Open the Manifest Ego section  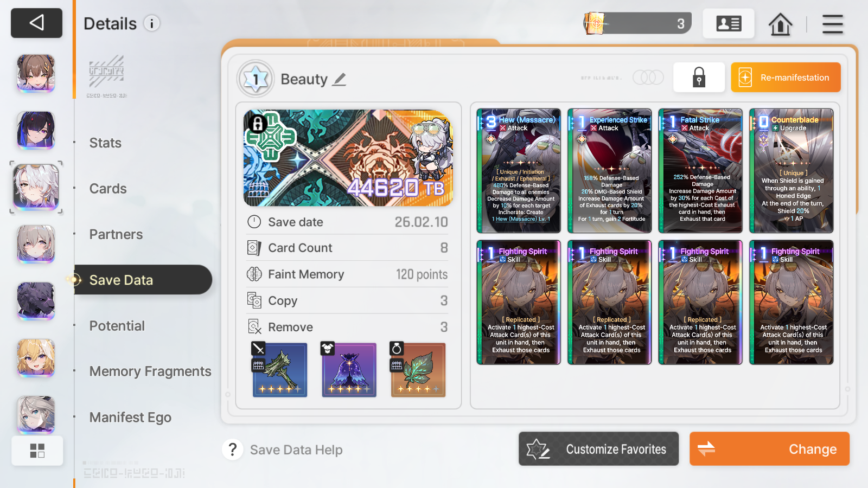pyautogui.click(x=130, y=418)
